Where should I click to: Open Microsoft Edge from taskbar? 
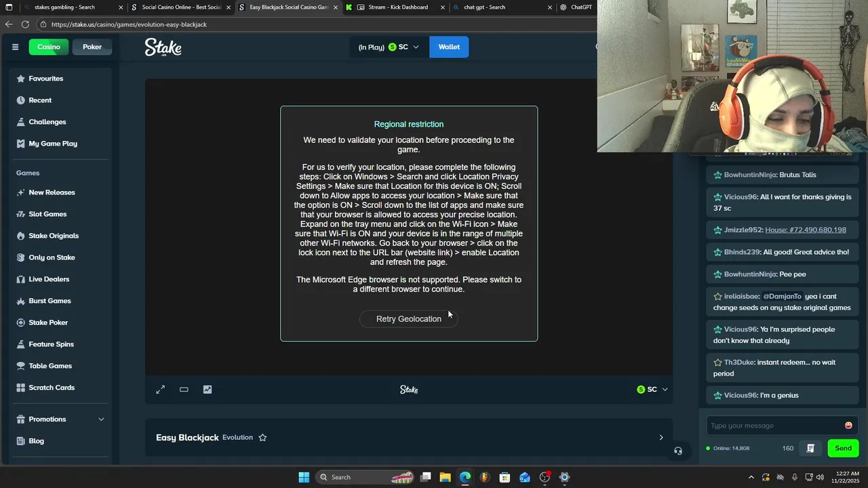click(465, 477)
